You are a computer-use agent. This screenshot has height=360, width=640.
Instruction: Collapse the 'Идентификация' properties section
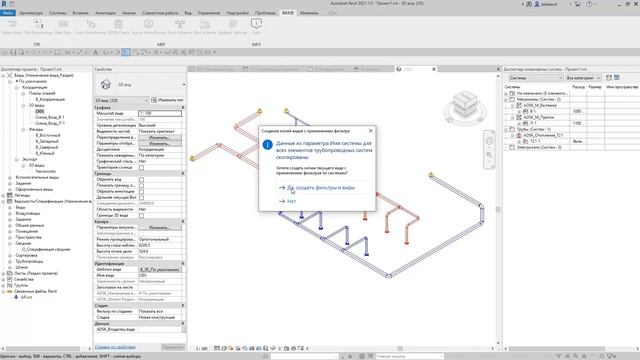pyautogui.click(x=183, y=263)
